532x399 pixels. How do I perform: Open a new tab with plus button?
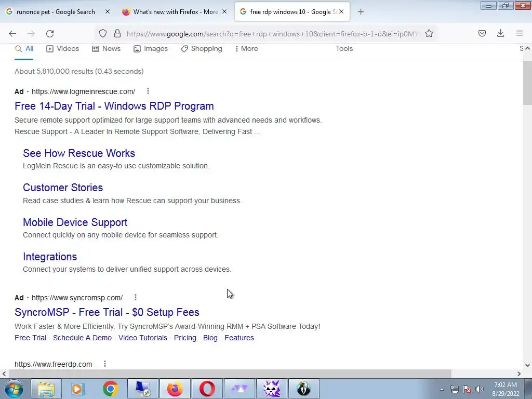(361, 12)
